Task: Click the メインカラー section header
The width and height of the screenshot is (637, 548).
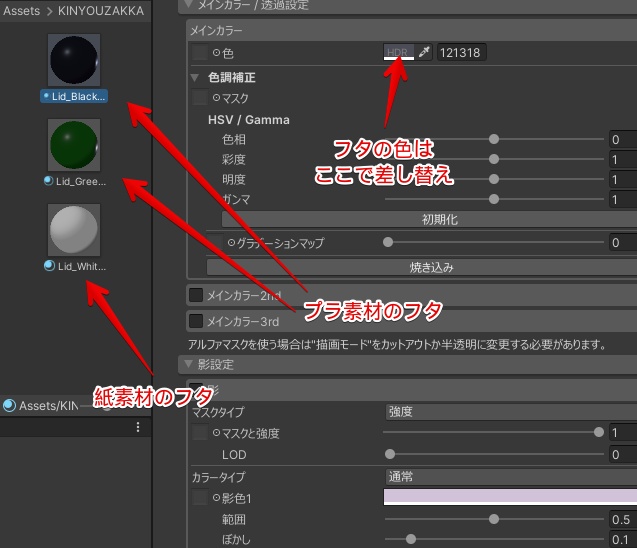Action: (x=412, y=30)
